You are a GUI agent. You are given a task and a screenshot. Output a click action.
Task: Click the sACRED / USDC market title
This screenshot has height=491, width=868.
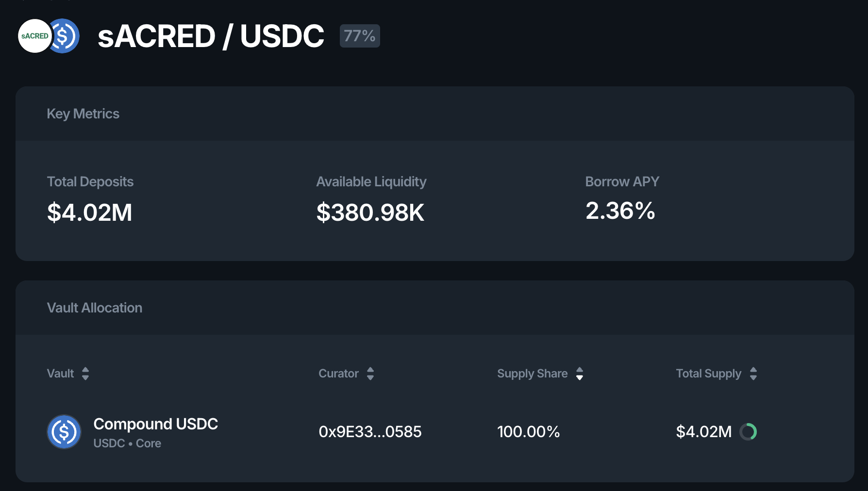point(211,36)
